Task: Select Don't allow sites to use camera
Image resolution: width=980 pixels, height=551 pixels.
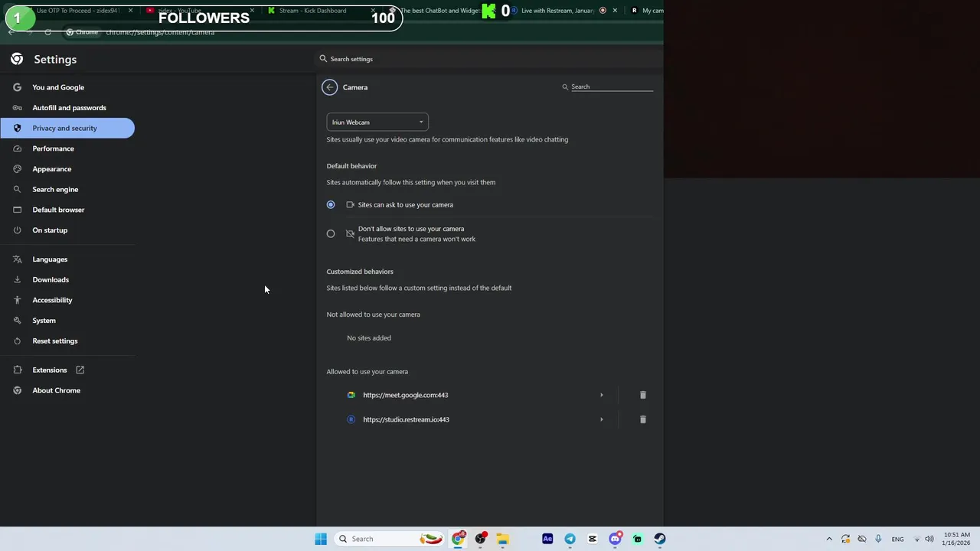Action: [331, 233]
